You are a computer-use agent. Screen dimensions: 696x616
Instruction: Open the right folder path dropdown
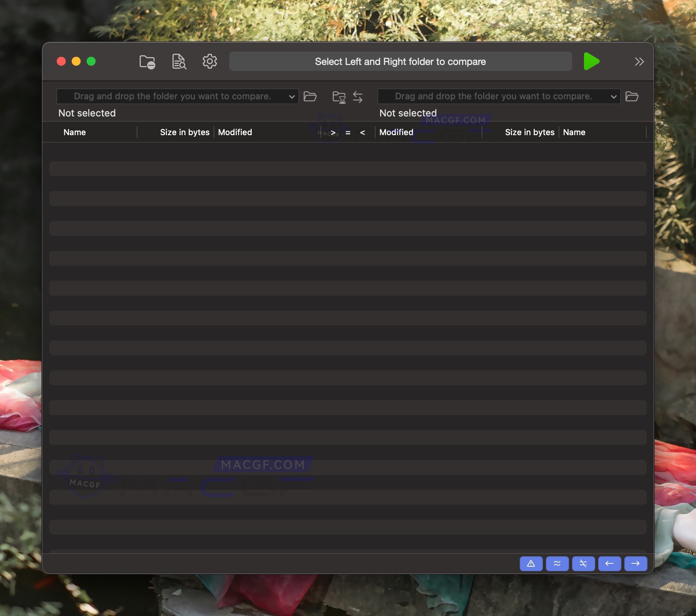click(x=613, y=96)
